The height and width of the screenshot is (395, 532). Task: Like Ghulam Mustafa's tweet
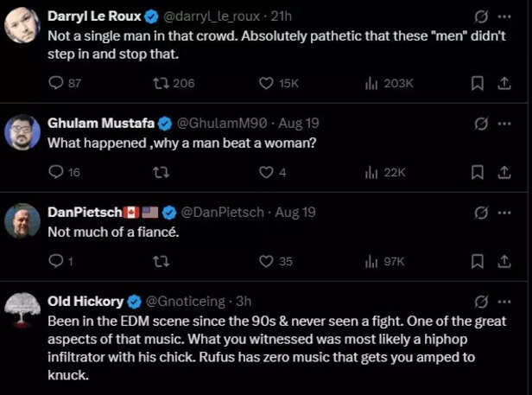point(267,172)
